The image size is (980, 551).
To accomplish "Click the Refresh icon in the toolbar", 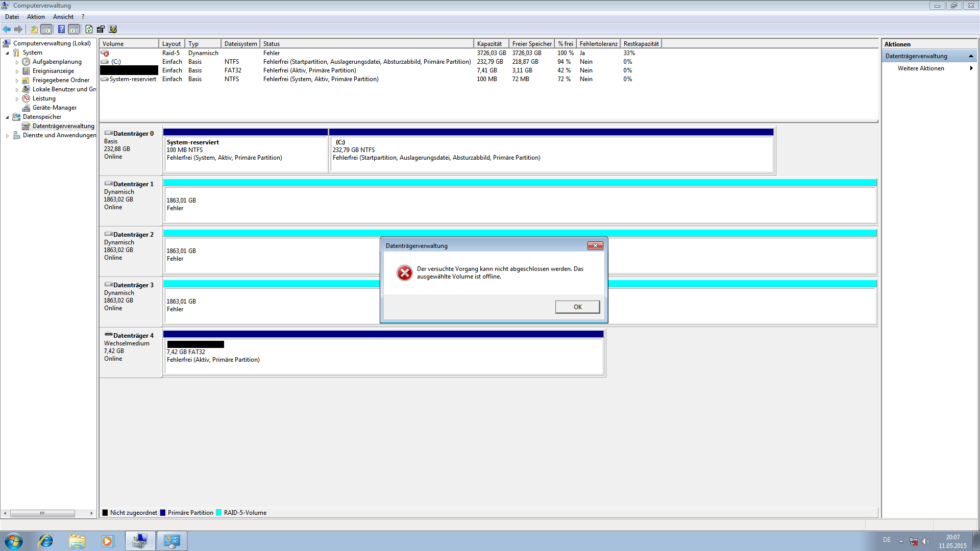I will click(89, 29).
